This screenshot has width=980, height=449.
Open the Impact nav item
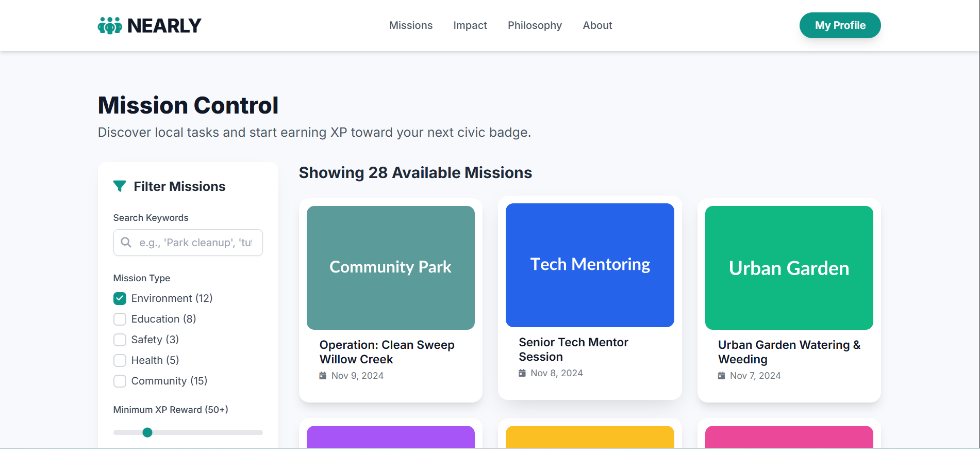(470, 25)
